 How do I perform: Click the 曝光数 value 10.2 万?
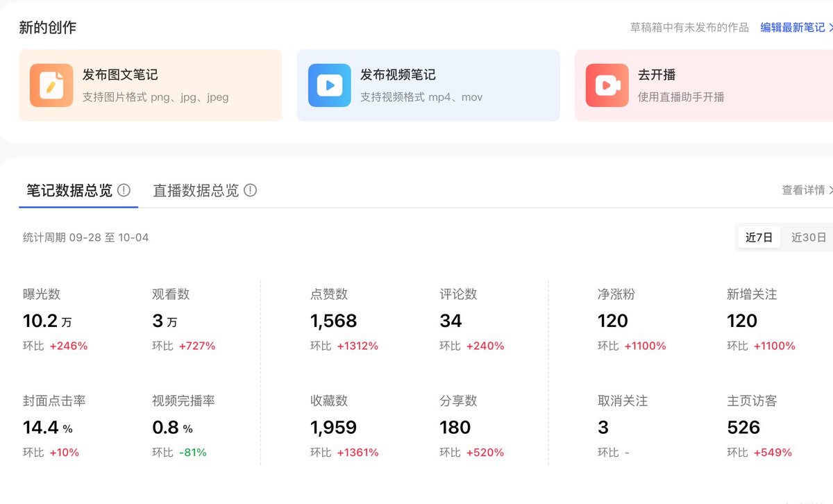click(47, 321)
